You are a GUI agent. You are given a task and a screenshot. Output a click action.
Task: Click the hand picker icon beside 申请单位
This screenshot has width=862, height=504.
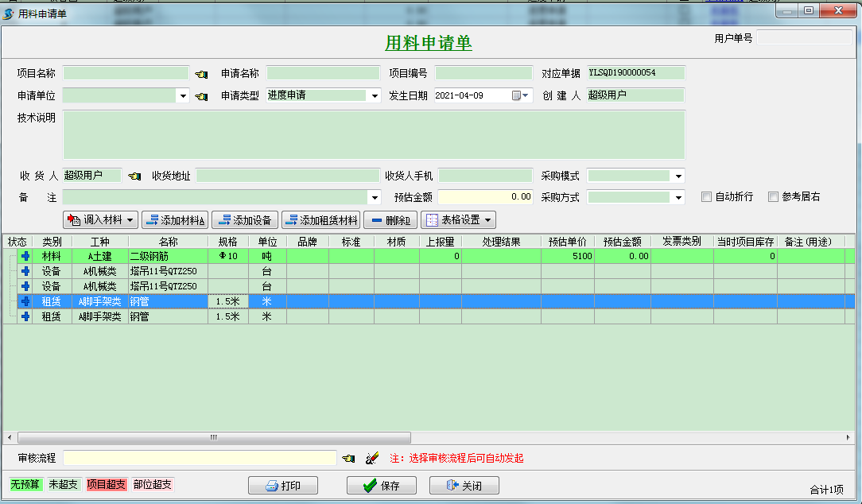tap(202, 96)
